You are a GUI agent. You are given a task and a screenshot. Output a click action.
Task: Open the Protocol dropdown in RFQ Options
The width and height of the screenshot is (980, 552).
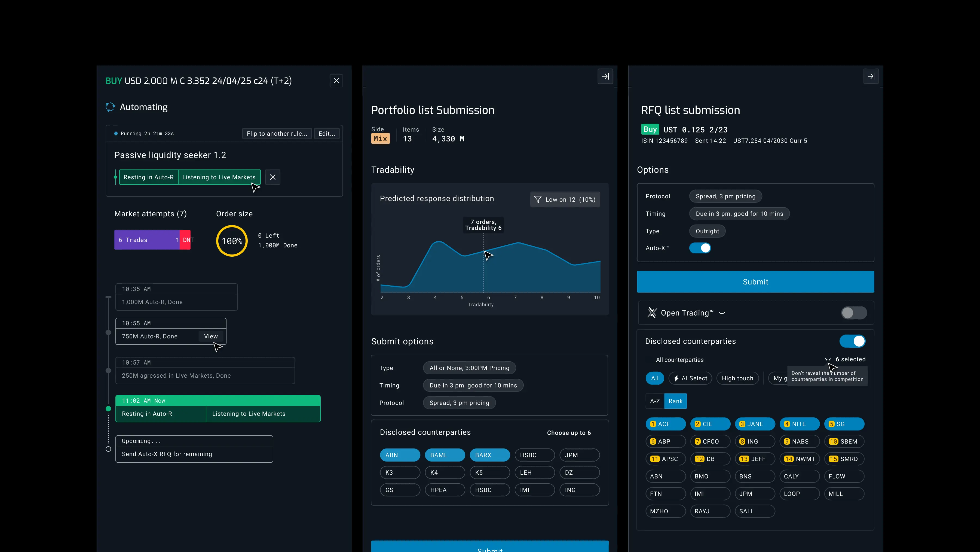pyautogui.click(x=725, y=196)
